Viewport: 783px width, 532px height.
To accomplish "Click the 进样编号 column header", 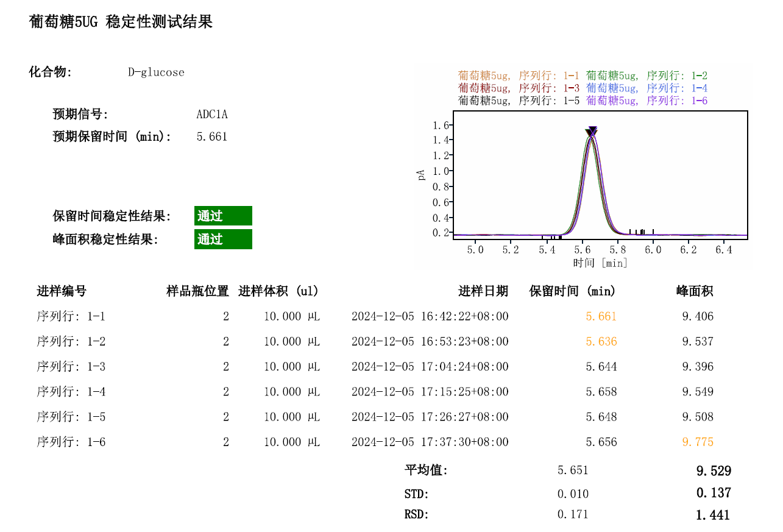I will [62, 291].
